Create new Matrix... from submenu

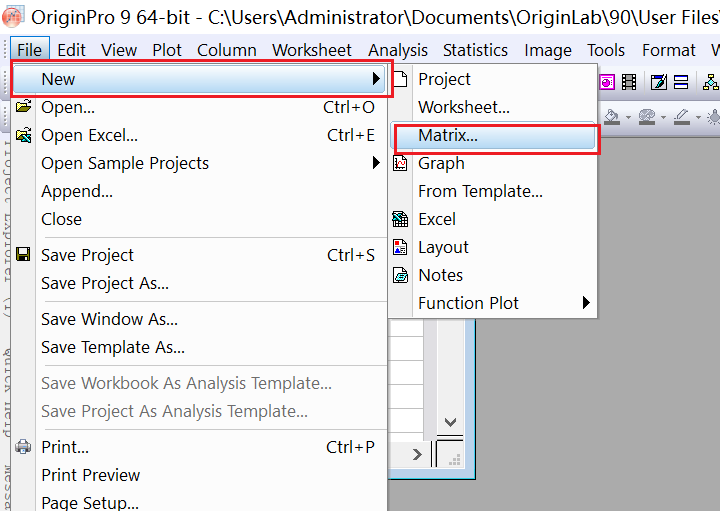pyautogui.click(x=493, y=135)
